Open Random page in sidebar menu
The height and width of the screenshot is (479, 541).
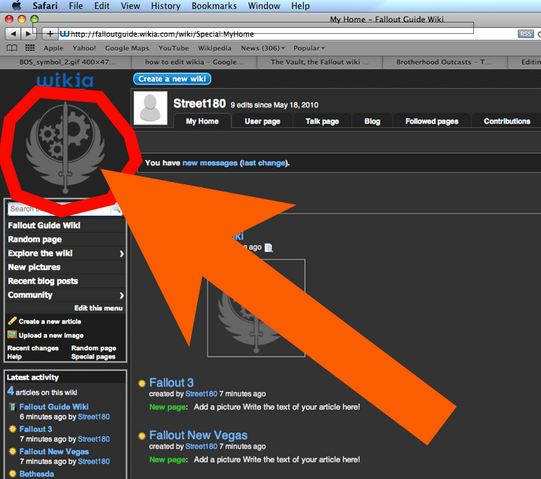35,240
